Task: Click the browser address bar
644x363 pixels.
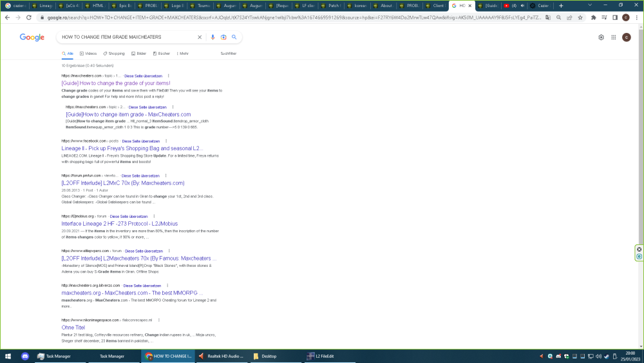Action: click(x=294, y=17)
